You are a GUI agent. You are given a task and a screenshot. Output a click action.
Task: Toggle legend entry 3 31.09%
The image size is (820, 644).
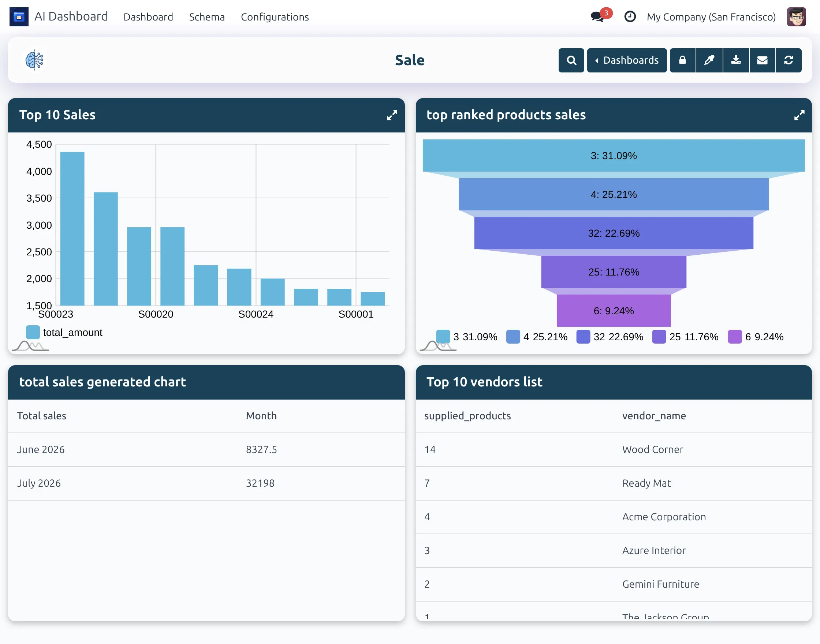pos(467,336)
